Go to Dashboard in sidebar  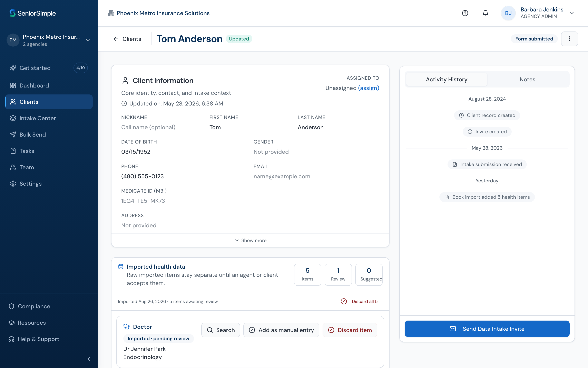[49, 85]
